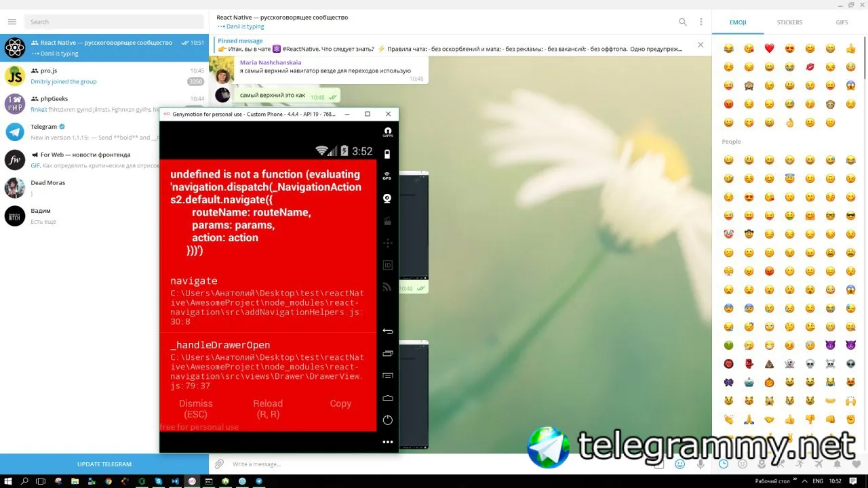The height and width of the screenshot is (488, 868).
Task: Click the Android back button in Genymotion
Action: tap(388, 331)
